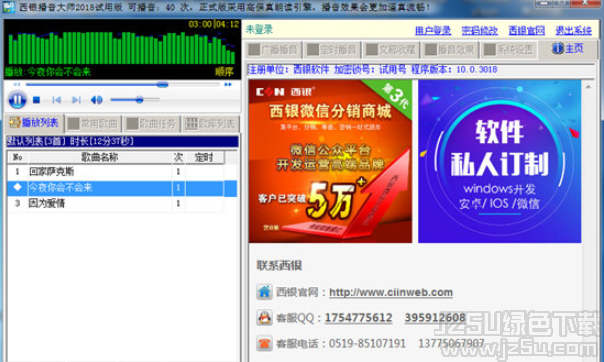The width and height of the screenshot is (604, 362).
Task: Open the 文稿收藏 tab
Action: [391, 50]
